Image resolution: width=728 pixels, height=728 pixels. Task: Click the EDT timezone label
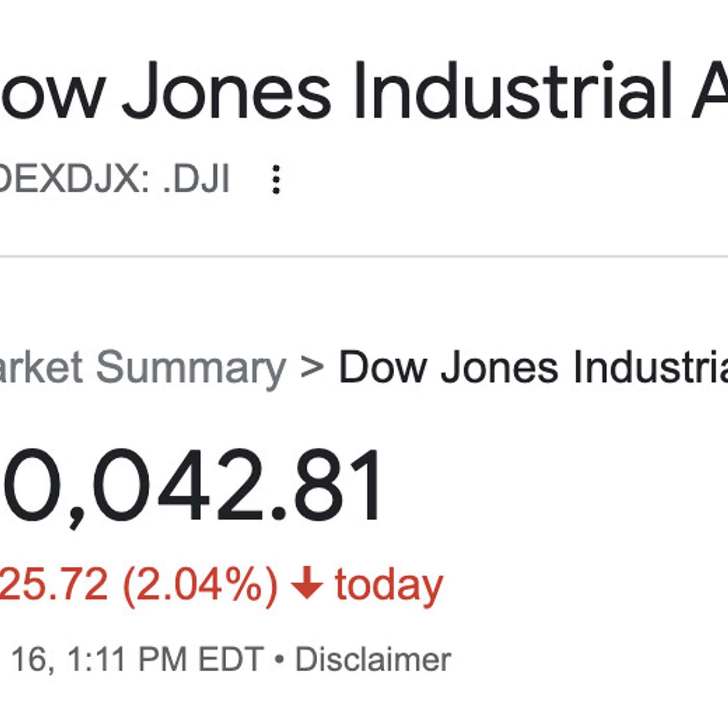(231, 659)
